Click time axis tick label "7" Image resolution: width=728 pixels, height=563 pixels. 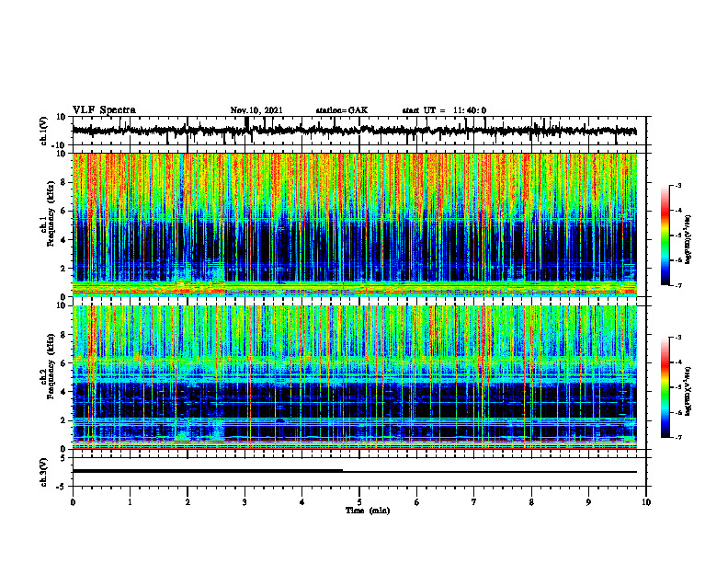click(x=474, y=502)
